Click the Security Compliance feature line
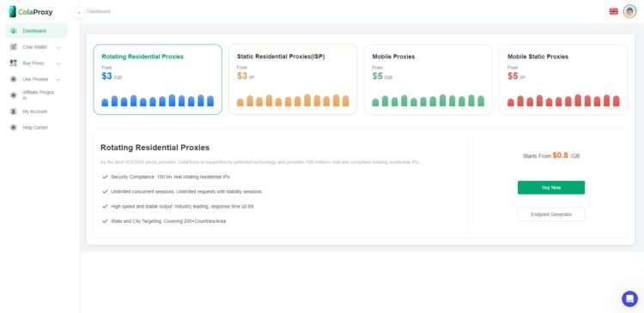The height and width of the screenshot is (313, 644). click(171, 177)
